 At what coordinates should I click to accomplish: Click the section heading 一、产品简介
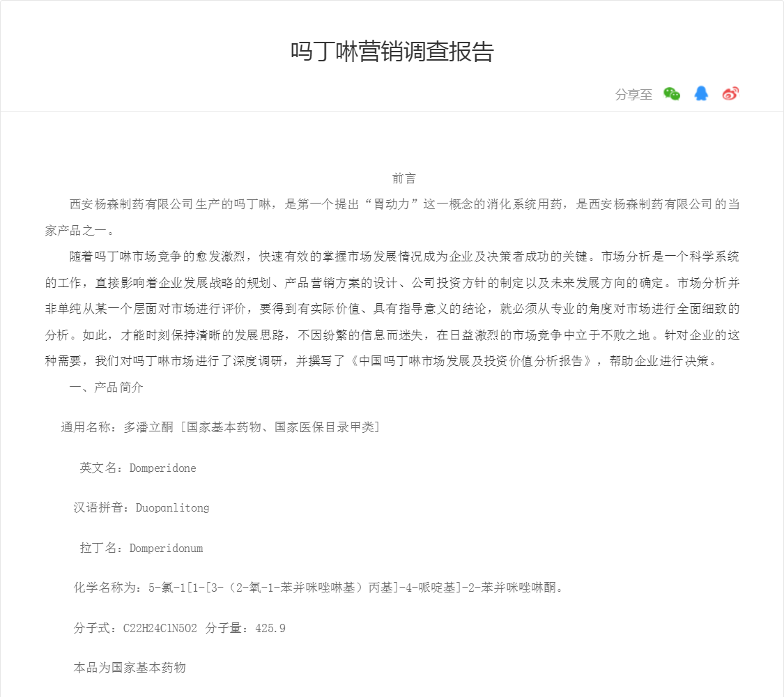coord(107,387)
